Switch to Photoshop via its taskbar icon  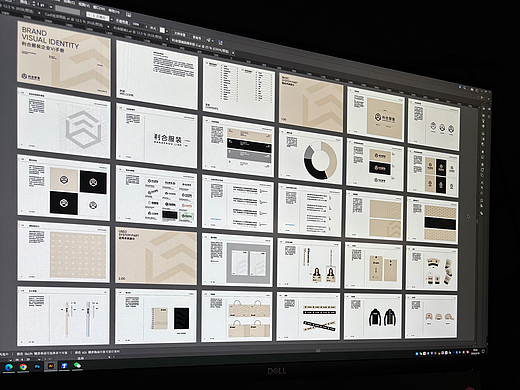[37, 366]
